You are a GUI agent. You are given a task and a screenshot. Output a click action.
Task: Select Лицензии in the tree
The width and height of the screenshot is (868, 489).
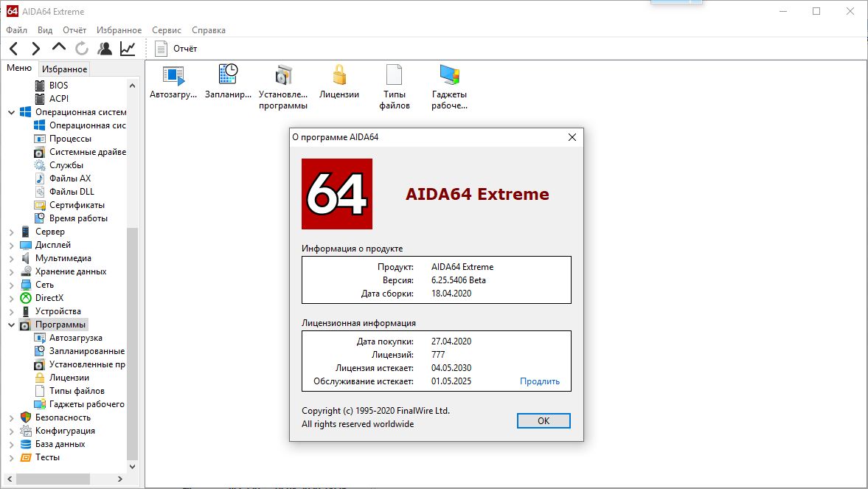tap(61, 378)
